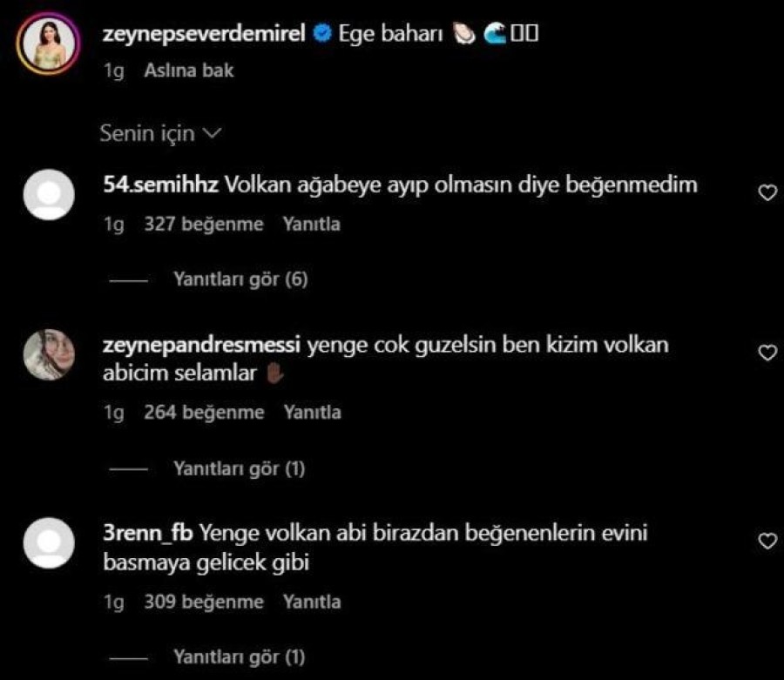Expand Yanıtları gör (6) replies

[240, 279]
